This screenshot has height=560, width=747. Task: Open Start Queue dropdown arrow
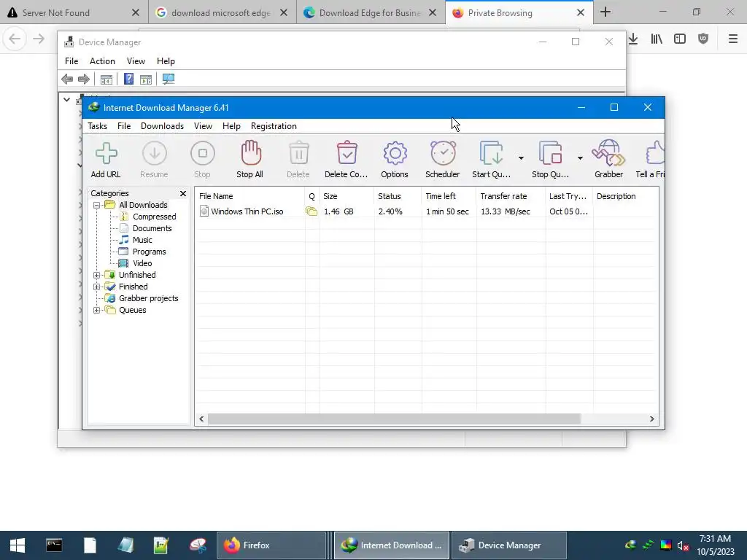[521, 157]
